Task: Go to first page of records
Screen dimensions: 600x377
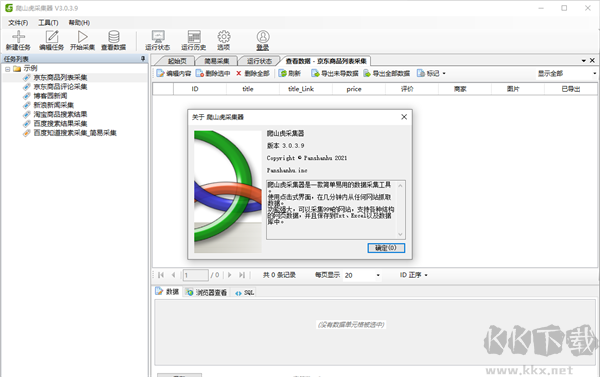Action: click(161, 275)
